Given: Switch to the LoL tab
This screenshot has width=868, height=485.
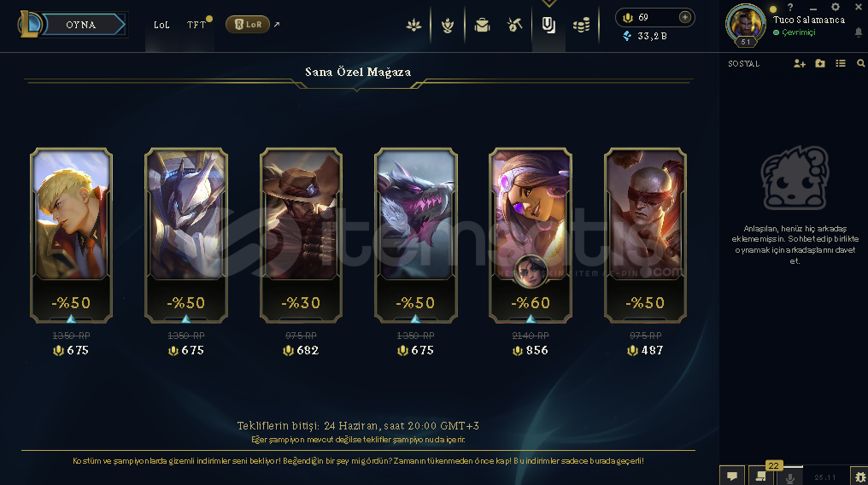Looking at the screenshot, I should 161,25.
